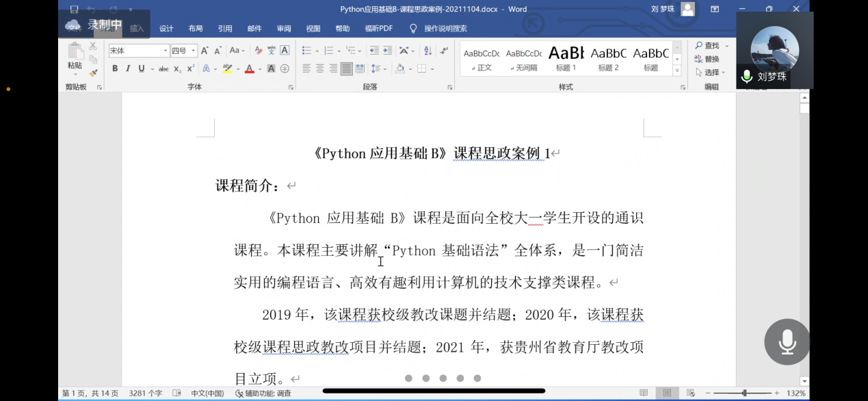Screen dimensions: 868x401
Task: Open ribbon display options icon
Action: tap(715, 9)
